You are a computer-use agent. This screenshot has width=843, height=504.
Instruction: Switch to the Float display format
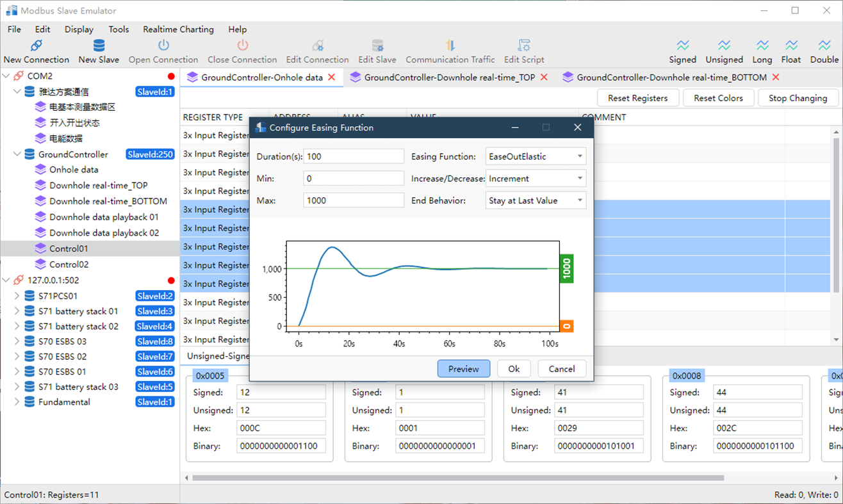(791, 45)
